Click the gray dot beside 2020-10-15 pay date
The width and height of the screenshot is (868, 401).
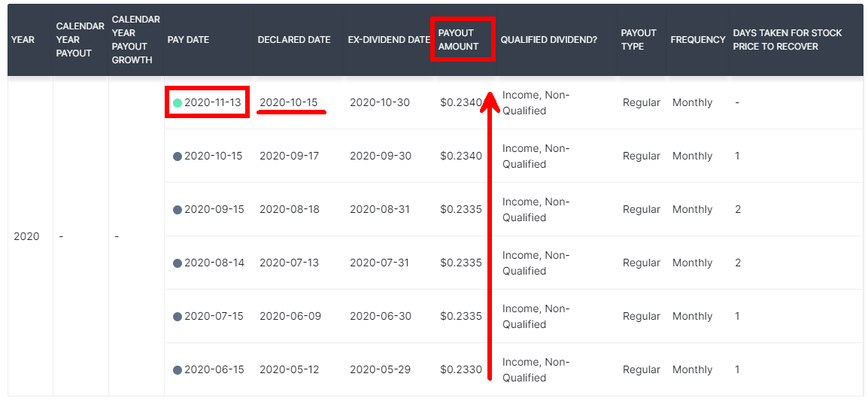click(178, 156)
